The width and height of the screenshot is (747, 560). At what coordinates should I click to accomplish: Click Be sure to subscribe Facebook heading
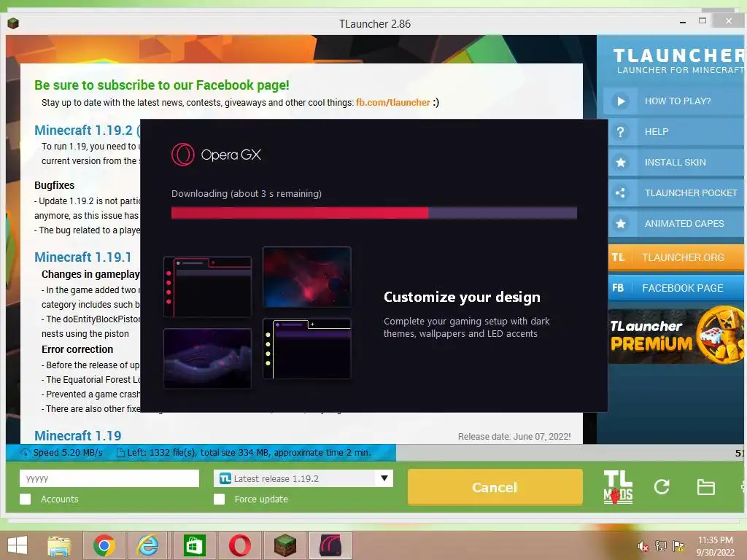coord(161,85)
